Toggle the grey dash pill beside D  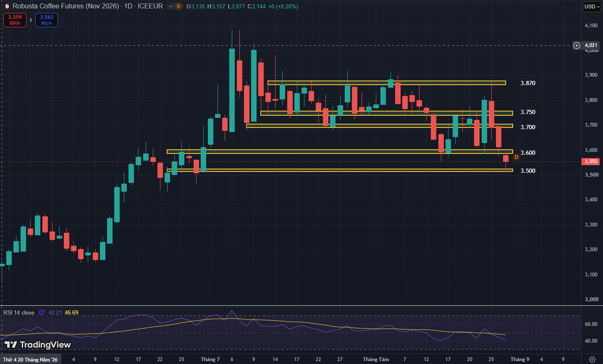170,6
